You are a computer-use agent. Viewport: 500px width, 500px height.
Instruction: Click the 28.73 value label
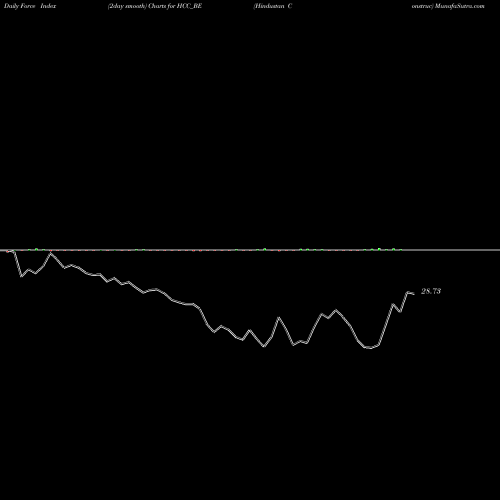click(431, 291)
